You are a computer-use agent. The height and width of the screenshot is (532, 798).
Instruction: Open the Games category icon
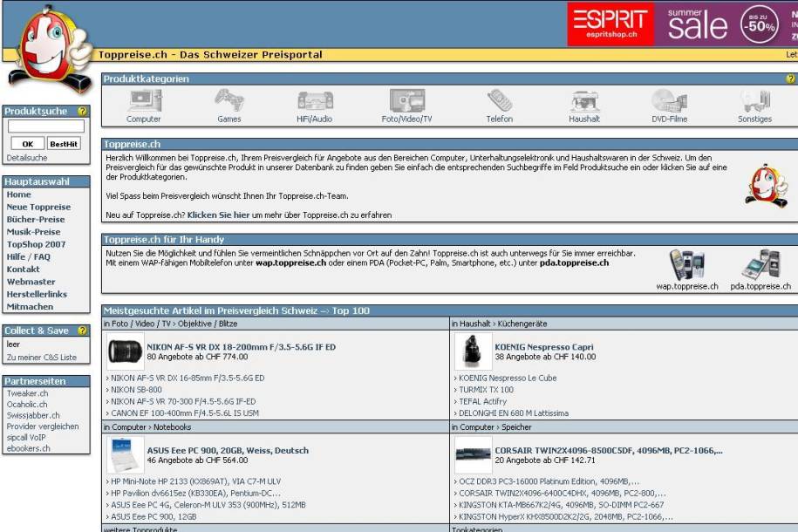click(x=229, y=101)
